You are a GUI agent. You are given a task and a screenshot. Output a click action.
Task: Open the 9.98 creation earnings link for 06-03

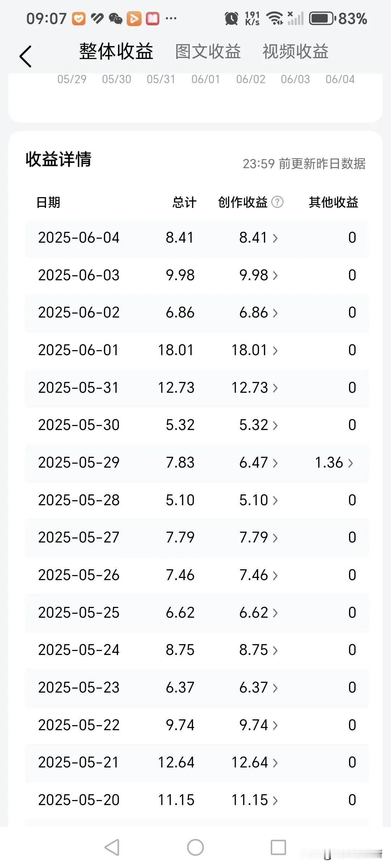[258, 275]
